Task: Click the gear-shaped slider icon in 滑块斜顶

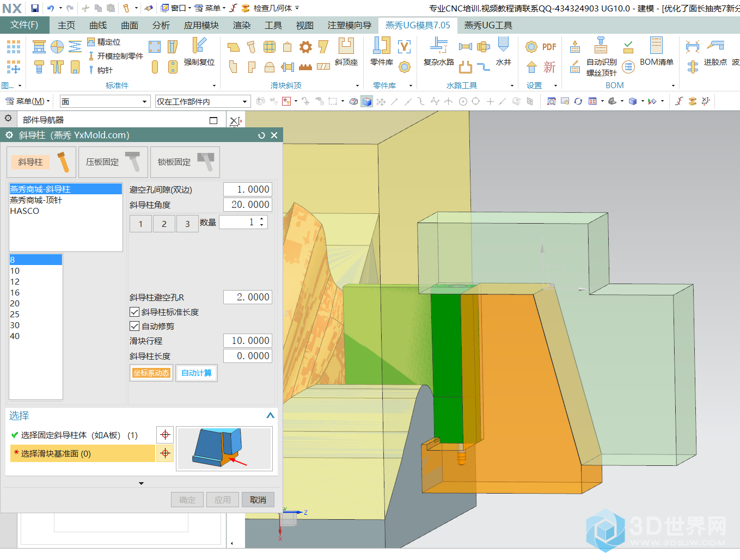Action: tap(306, 47)
